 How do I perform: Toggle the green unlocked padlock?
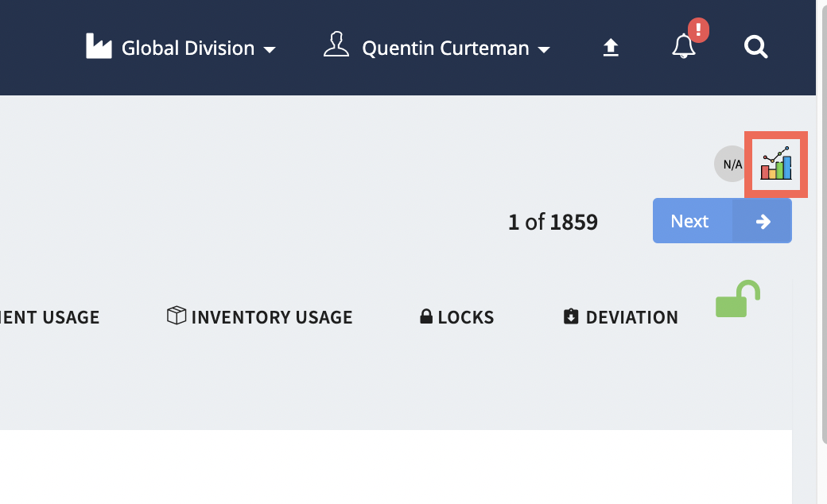click(x=737, y=300)
